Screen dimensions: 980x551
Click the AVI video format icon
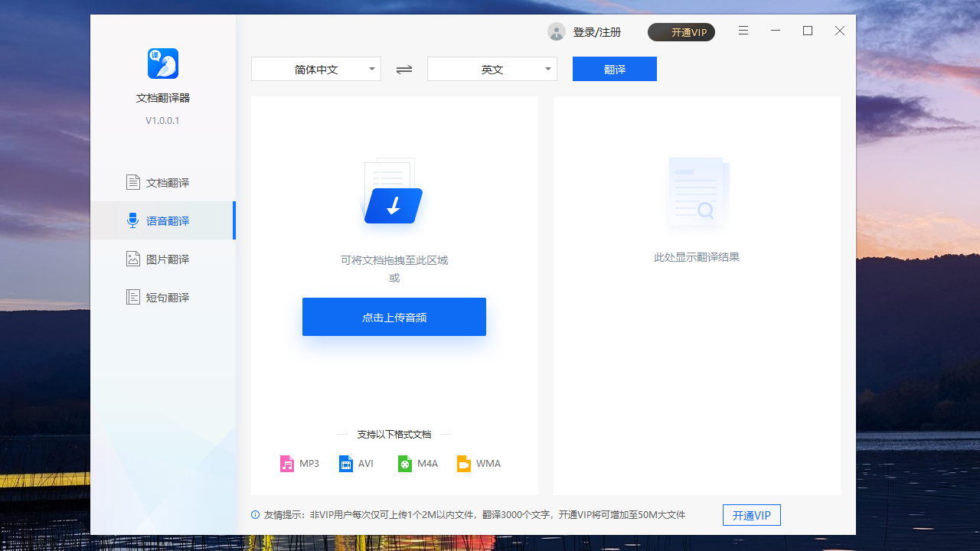346,463
